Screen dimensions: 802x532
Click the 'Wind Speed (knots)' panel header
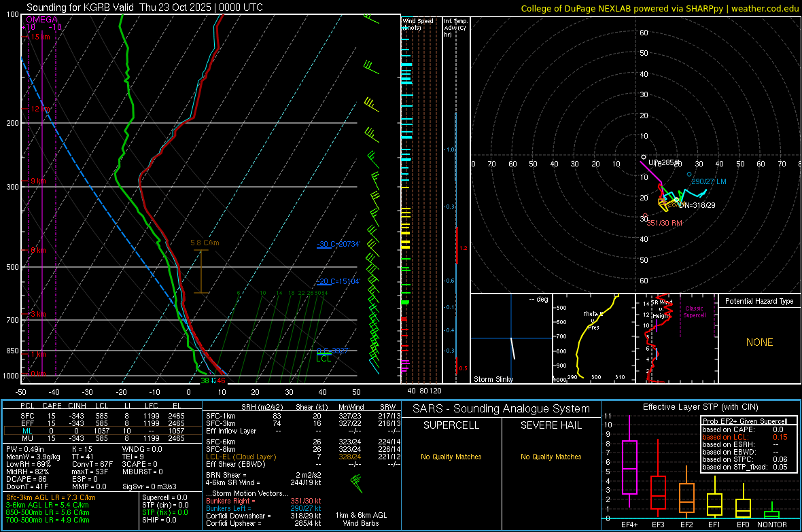coord(418,24)
